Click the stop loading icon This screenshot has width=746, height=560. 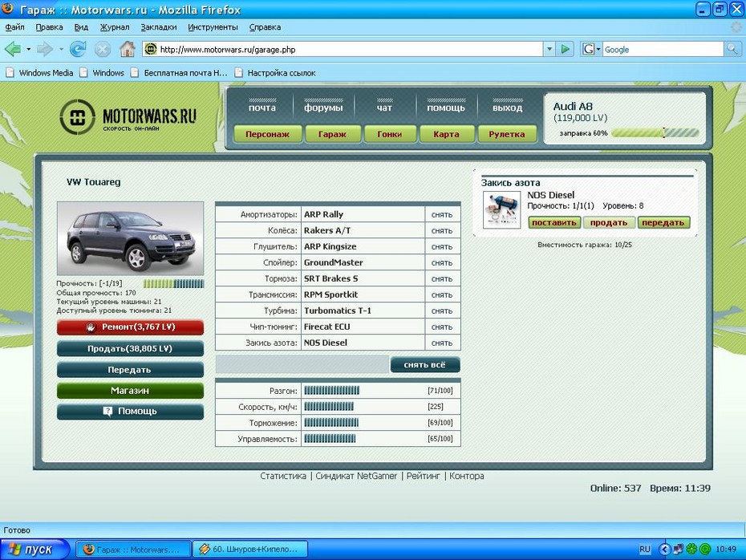(103, 49)
